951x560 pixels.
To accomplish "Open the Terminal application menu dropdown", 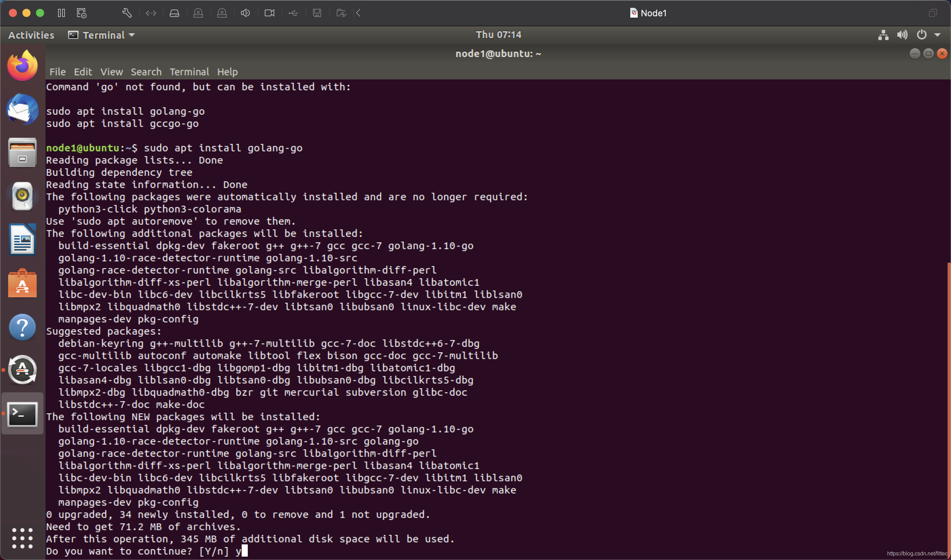I will pos(101,35).
